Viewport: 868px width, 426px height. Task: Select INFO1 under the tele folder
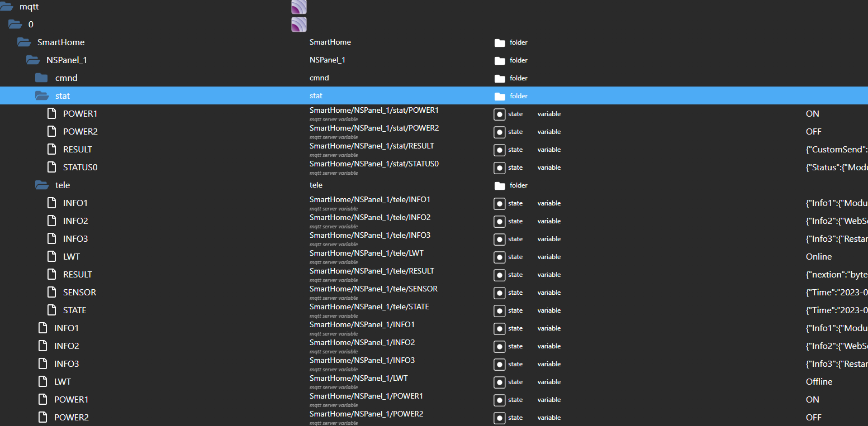(x=75, y=203)
